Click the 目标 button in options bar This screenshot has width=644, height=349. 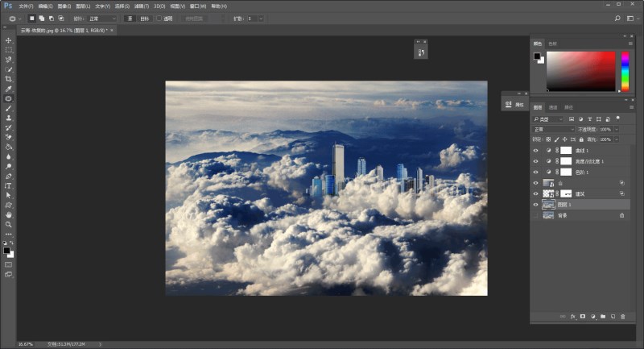click(144, 18)
